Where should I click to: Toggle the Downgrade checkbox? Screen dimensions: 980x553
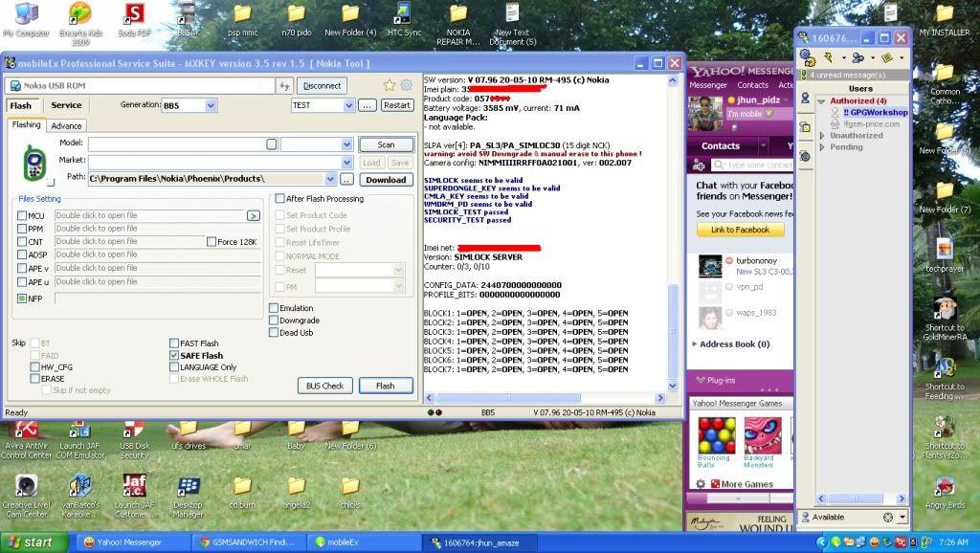274,320
